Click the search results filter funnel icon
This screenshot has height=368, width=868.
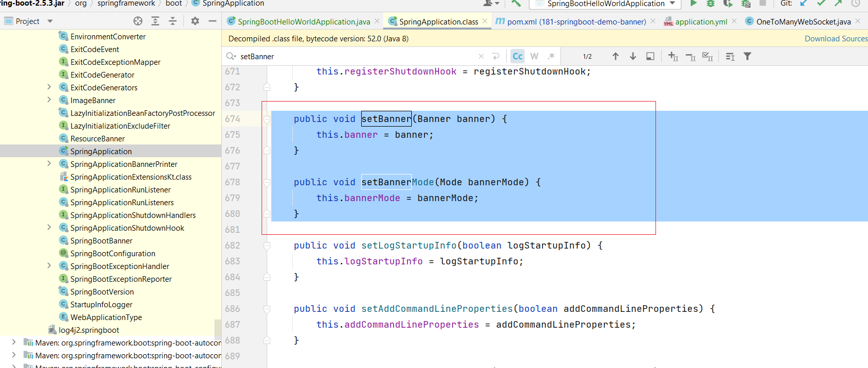click(747, 56)
